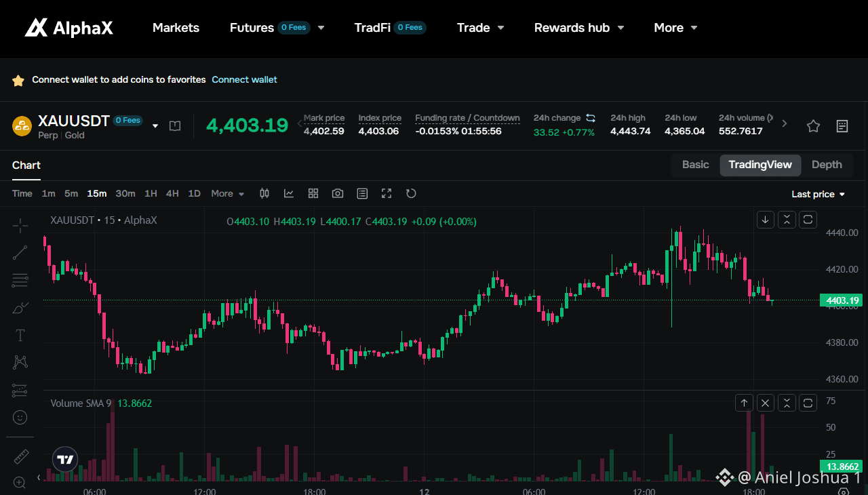Select the 1D interval
This screenshot has width=868, height=495.
[x=194, y=193]
